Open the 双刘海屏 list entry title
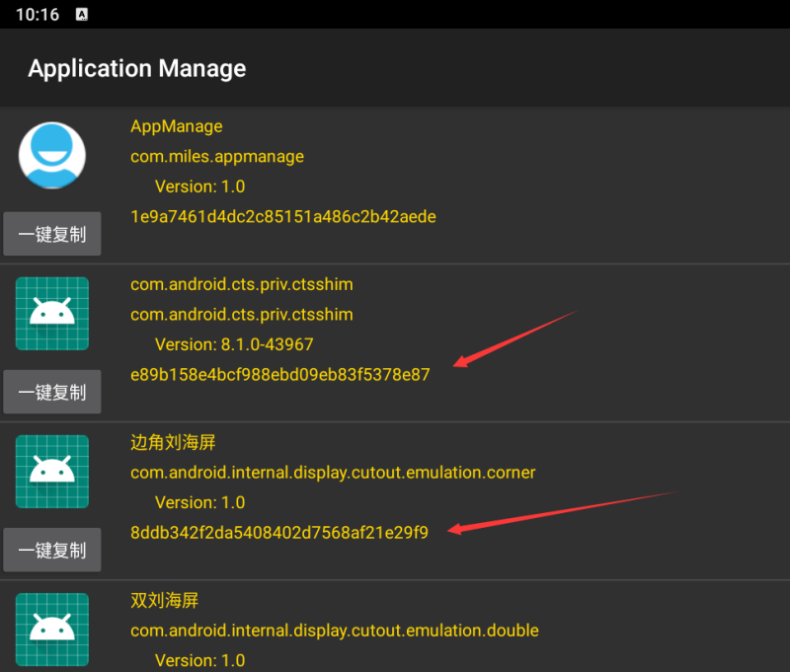 [x=165, y=600]
